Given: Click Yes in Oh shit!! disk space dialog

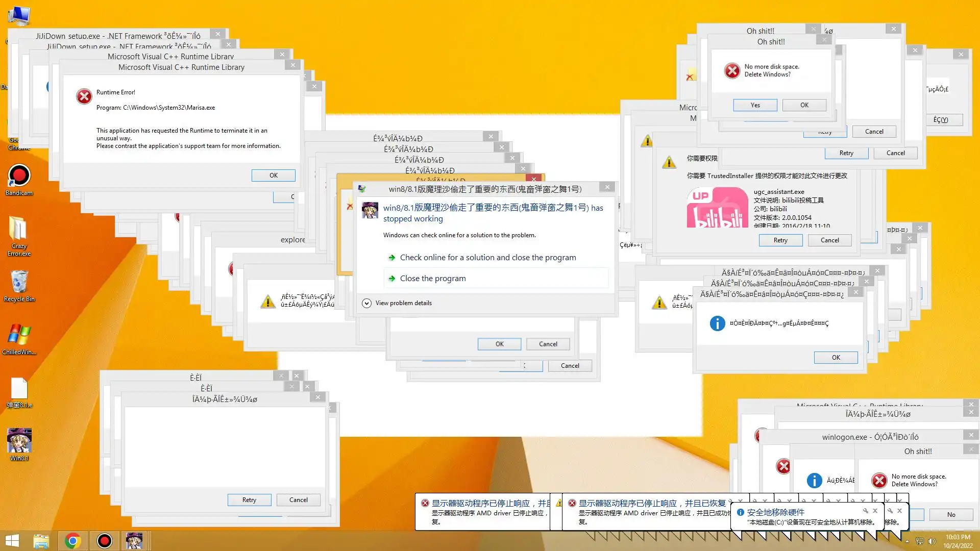Looking at the screenshot, I should coord(755,105).
